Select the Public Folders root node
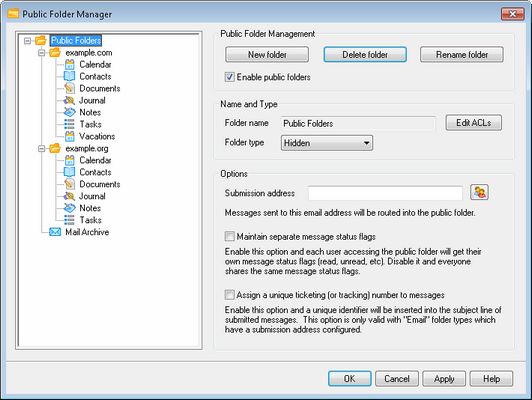The width and height of the screenshot is (532, 400). [76, 40]
